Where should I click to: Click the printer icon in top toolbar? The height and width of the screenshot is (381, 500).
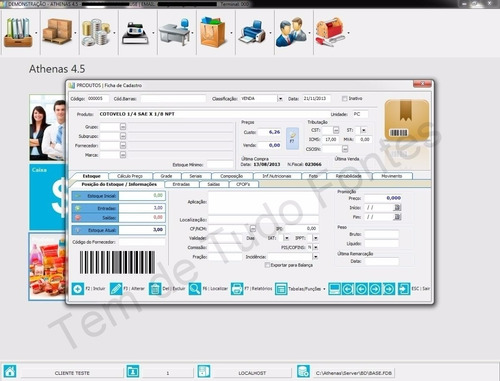(252, 32)
